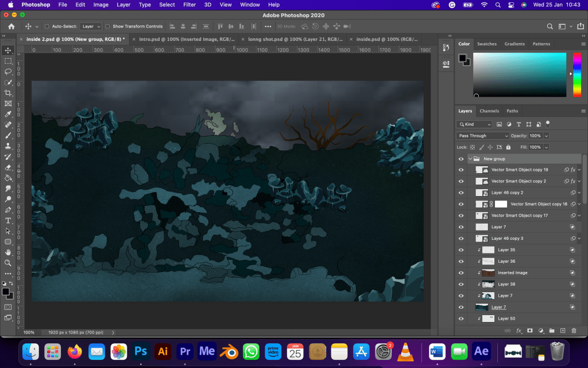The height and width of the screenshot is (368, 588).
Task: Collapse the New group folder
Action: [470, 159]
